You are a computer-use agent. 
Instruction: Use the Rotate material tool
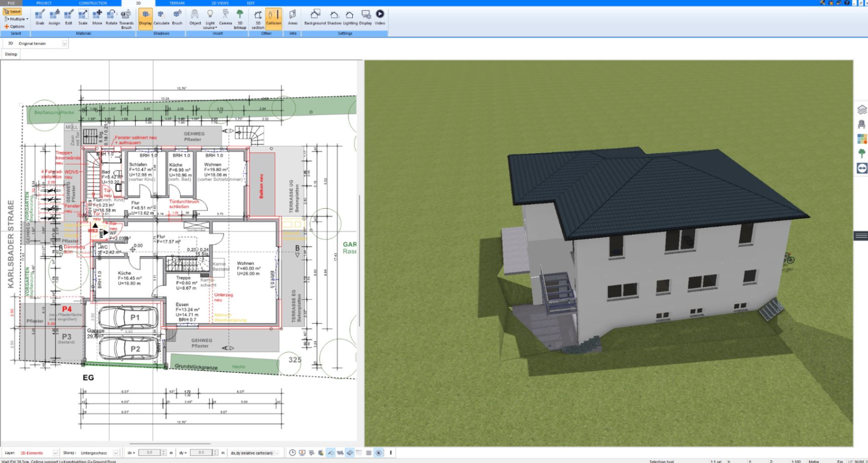point(111,18)
